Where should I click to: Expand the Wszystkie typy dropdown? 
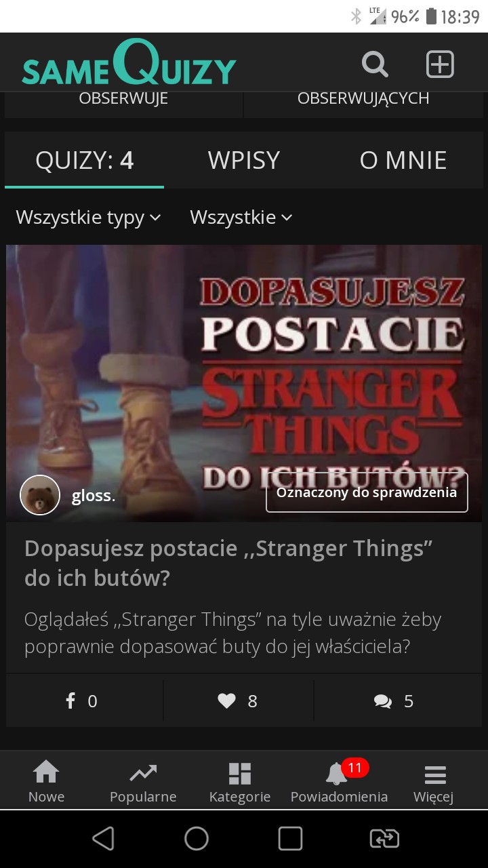point(88,218)
